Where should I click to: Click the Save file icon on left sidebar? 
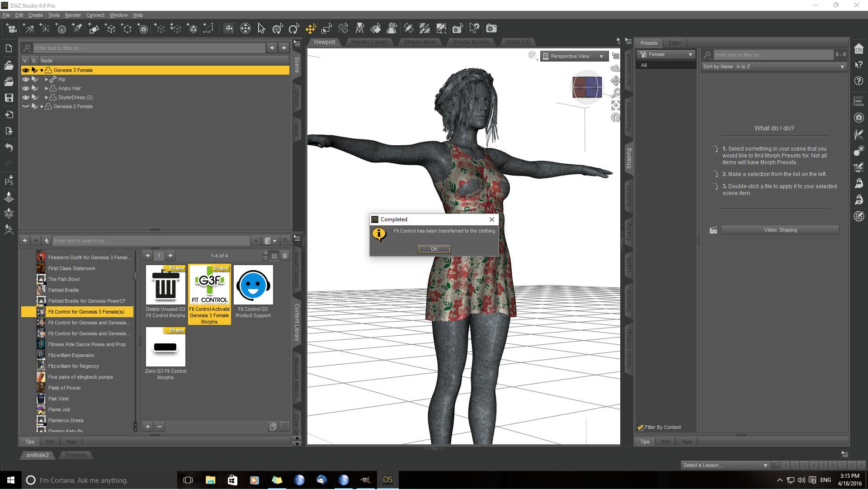point(9,98)
